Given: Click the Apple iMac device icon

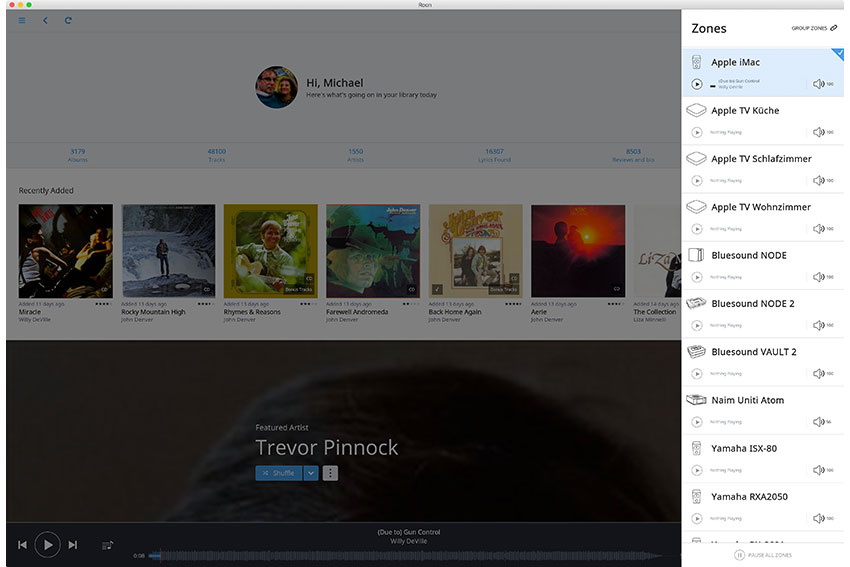Looking at the screenshot, I should [x=697, y=62].
